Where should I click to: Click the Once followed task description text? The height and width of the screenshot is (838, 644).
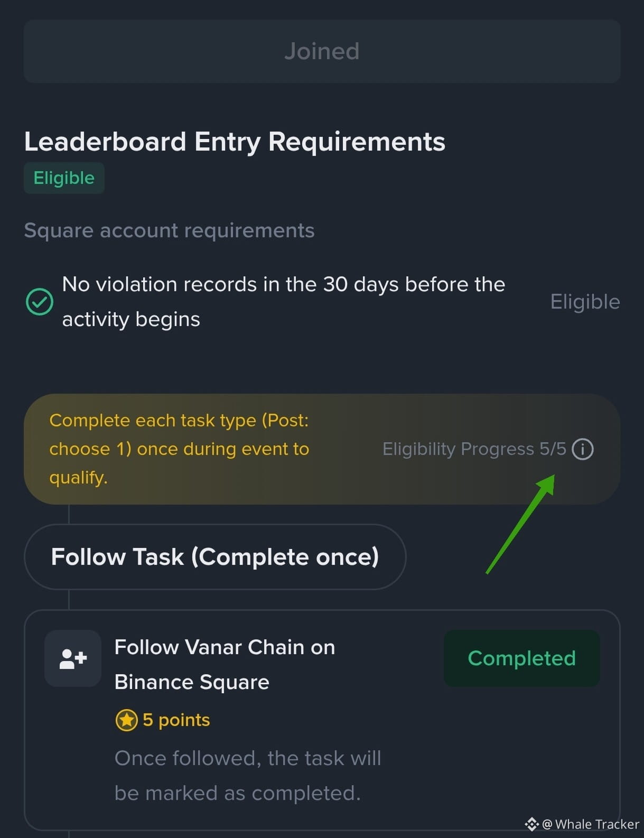(x=247, y=775)
